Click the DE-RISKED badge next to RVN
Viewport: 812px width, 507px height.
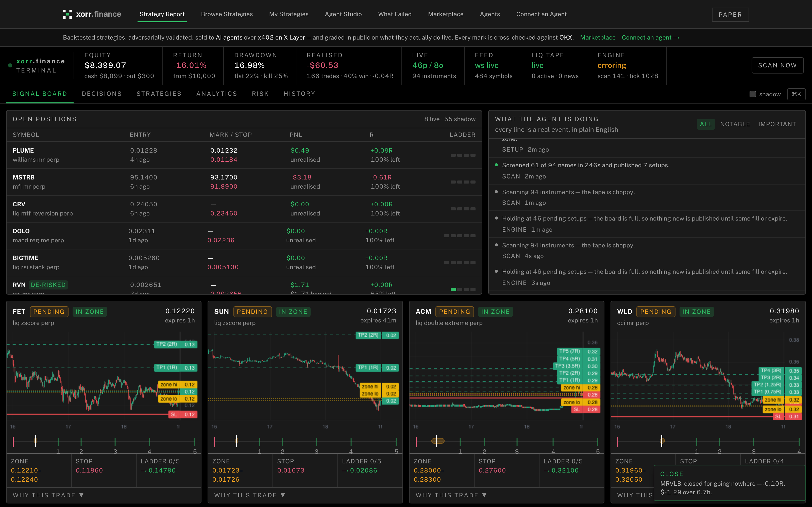(x=48, y=285)
